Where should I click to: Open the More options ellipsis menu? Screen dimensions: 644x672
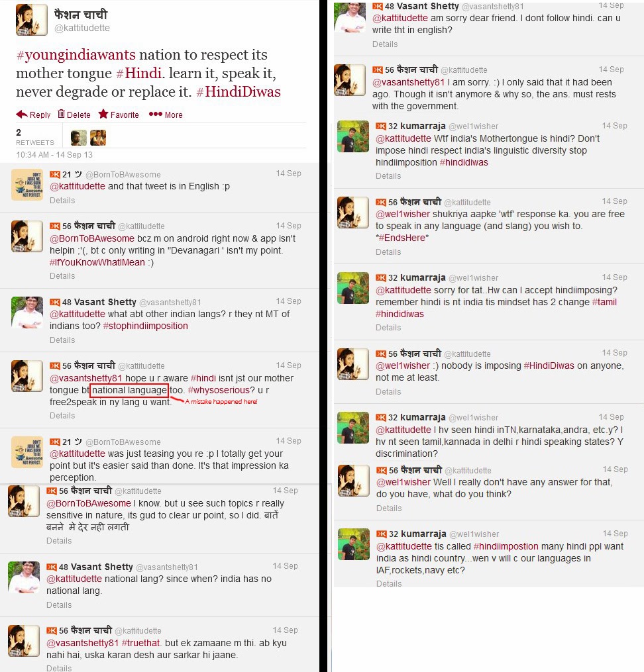(x=166, y=115)
